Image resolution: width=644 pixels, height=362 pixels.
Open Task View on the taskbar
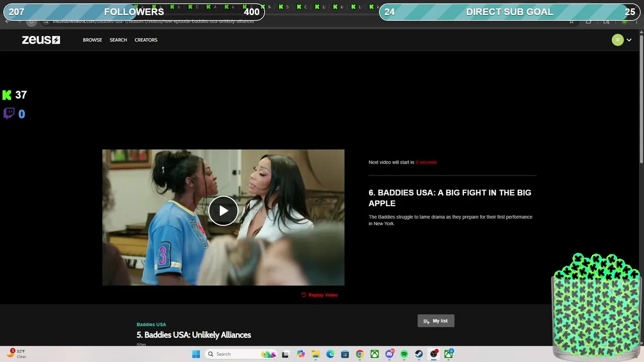285,354
